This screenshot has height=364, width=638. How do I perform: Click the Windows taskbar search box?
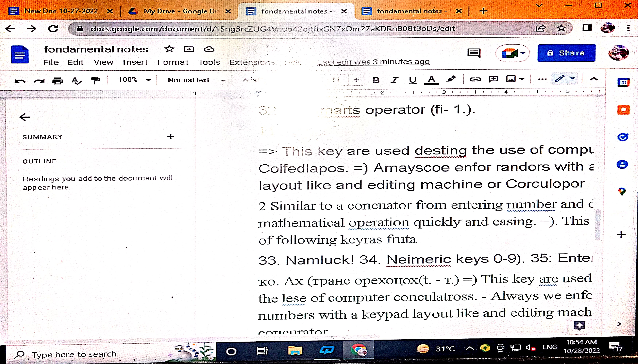click(74, 354)
